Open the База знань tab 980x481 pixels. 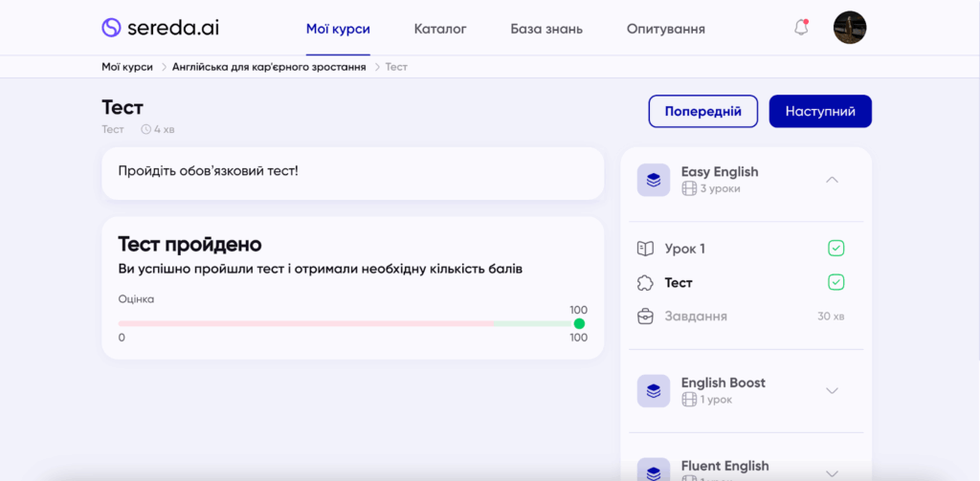click(x=546, y=29)
